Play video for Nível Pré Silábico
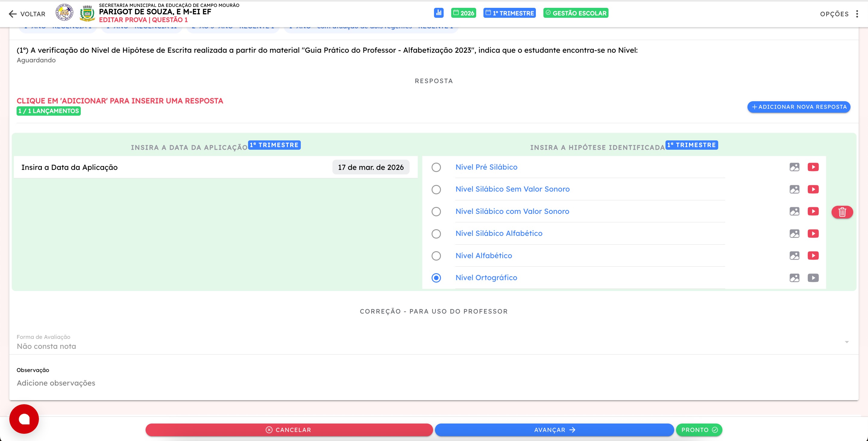This screenshot has width=868, height=441. [x=813, y=167]
